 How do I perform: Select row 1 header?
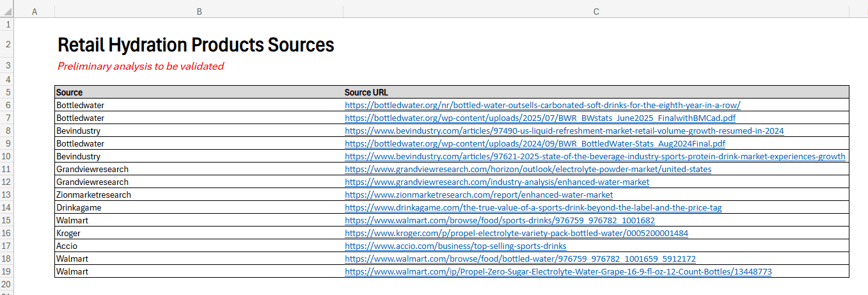[x=6, y=24]
